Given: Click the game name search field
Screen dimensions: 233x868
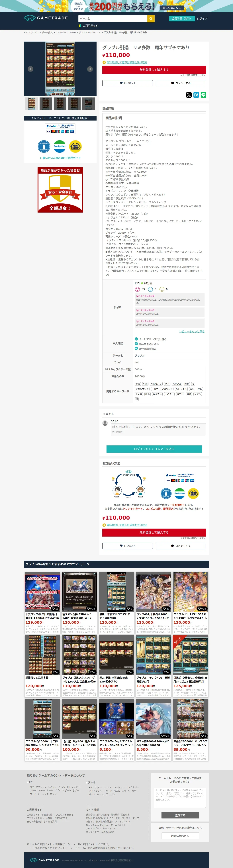Looking at the screenshot, I should [x=113, y=19].
